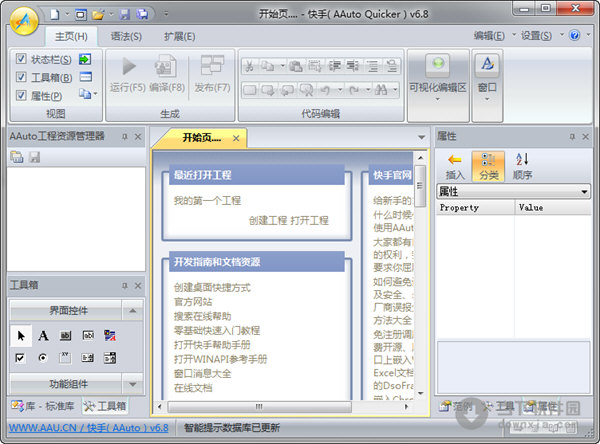Image resolution: width=600 pixels, height=444 pixels.
Task: Select the button control icon in 工具箱
Action: (x=65, y=336)
